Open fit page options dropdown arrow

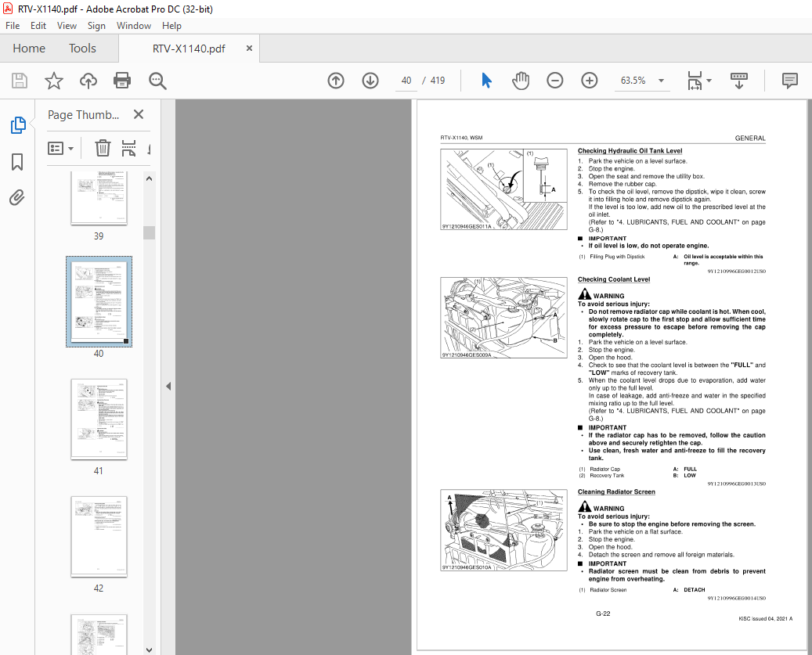click(x=709, y=81)
